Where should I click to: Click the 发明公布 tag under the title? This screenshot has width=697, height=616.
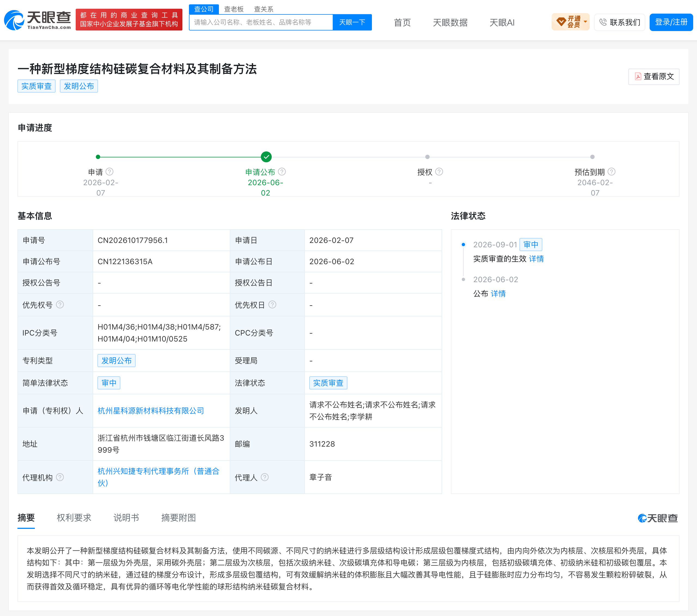tap(79, 86)
